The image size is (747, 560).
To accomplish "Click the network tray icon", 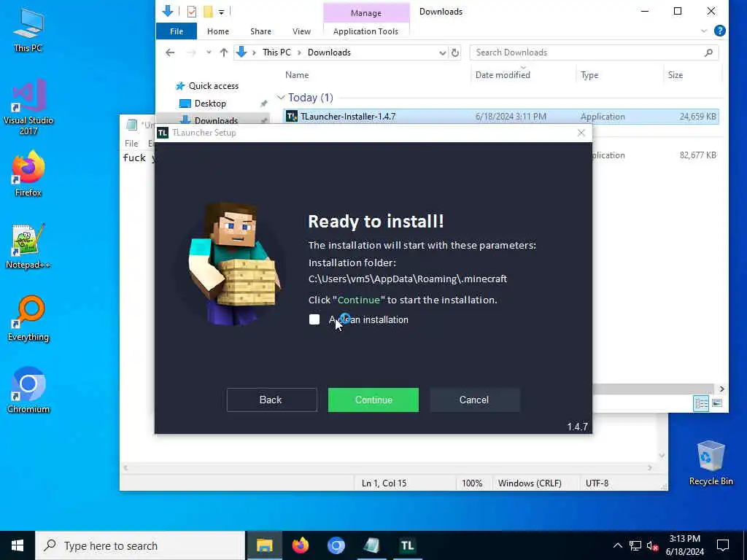I will 635,545.
